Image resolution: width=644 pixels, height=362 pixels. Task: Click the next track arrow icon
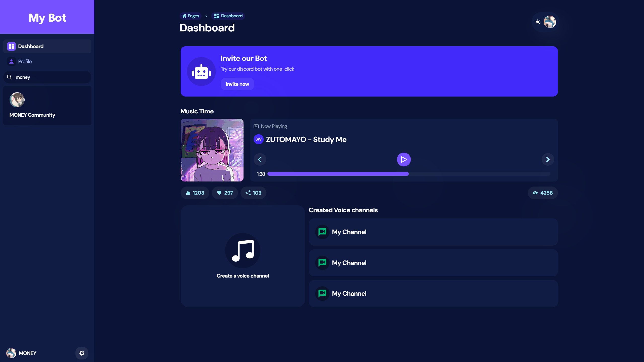tap(548, 160)
